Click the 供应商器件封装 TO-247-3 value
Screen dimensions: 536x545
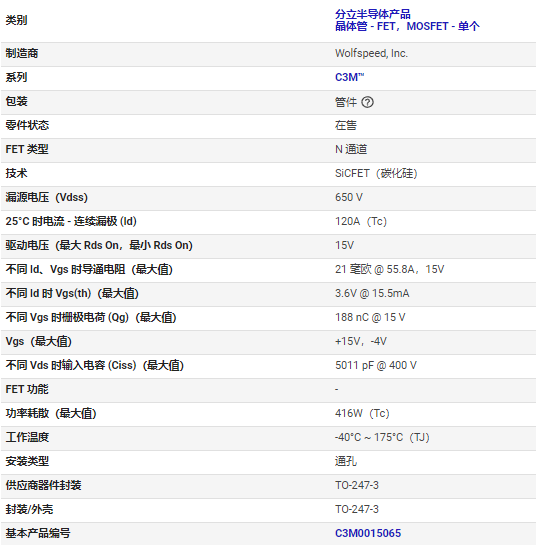(x=357, y=485)
